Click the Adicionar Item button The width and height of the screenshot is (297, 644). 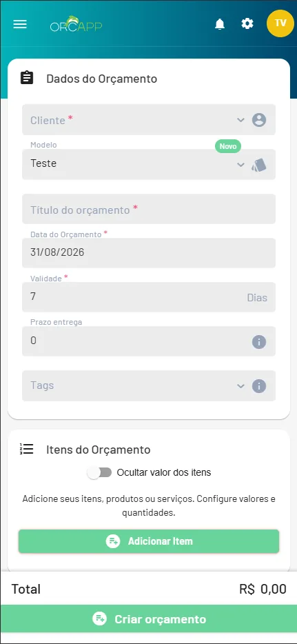click(x=149, y=541)
